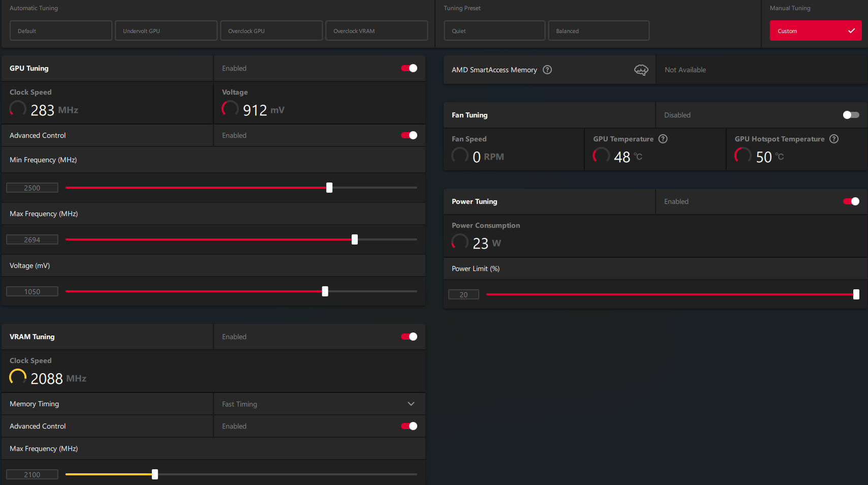
Task: Apply the Balanced tuning preset
Action: click(x=599, y=31)
